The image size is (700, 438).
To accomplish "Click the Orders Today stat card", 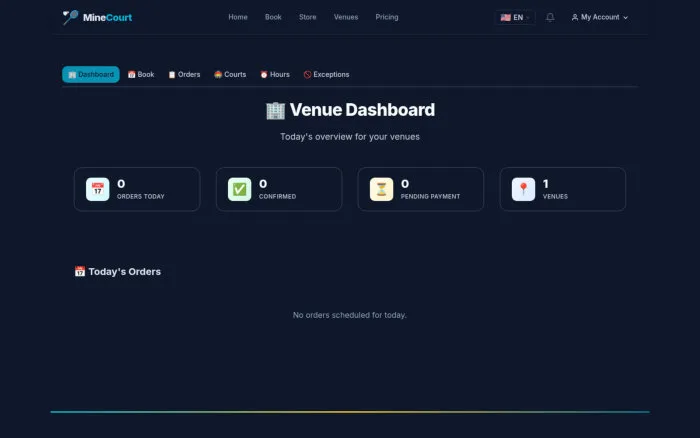I will [137, 189].
